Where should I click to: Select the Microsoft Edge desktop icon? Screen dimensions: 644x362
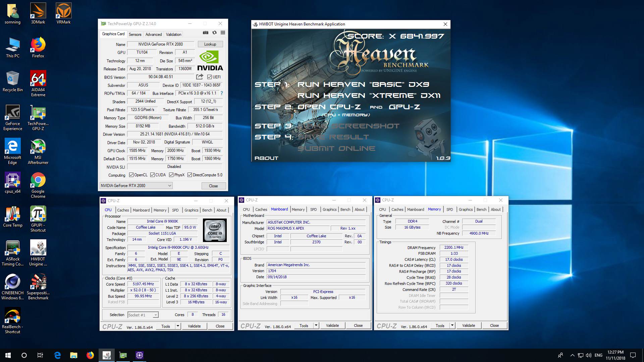tap(12, 152)
